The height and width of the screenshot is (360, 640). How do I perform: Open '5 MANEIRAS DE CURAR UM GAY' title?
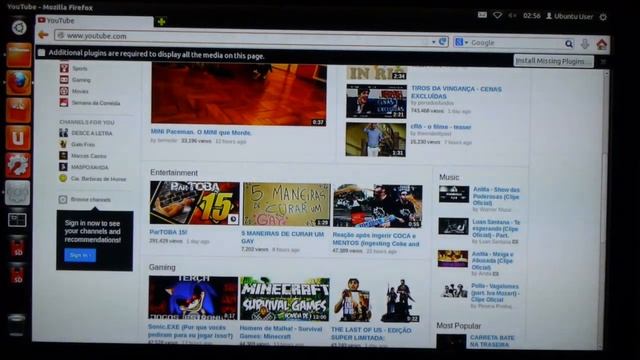(282, 238)
